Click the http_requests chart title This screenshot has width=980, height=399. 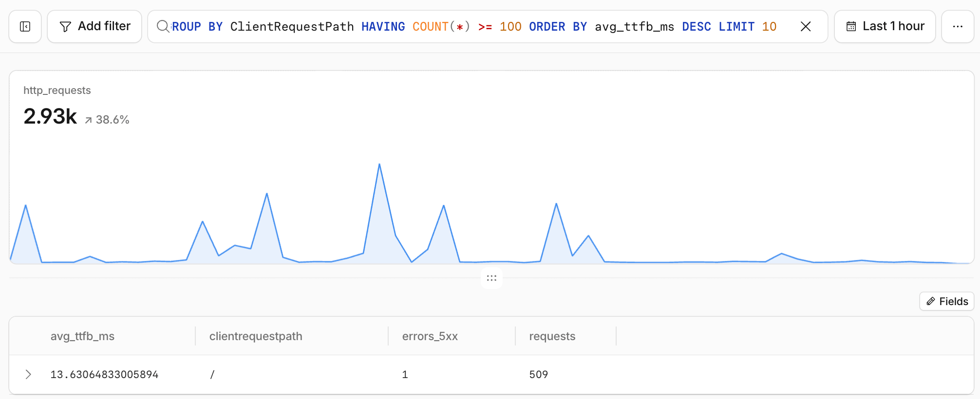click(57, 91)
